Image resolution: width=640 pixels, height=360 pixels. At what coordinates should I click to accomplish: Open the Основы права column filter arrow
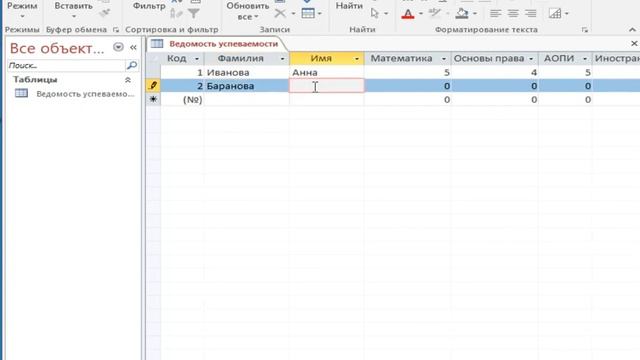[531, 59]
